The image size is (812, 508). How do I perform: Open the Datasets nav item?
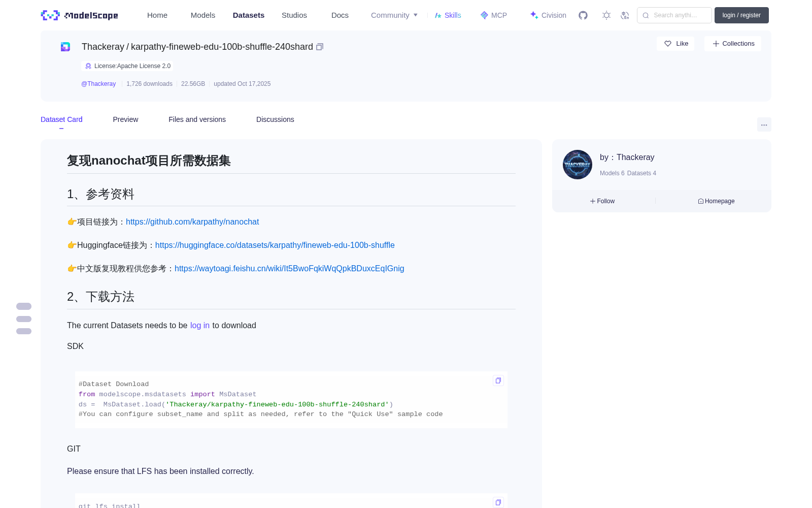[x=249, y=15]
